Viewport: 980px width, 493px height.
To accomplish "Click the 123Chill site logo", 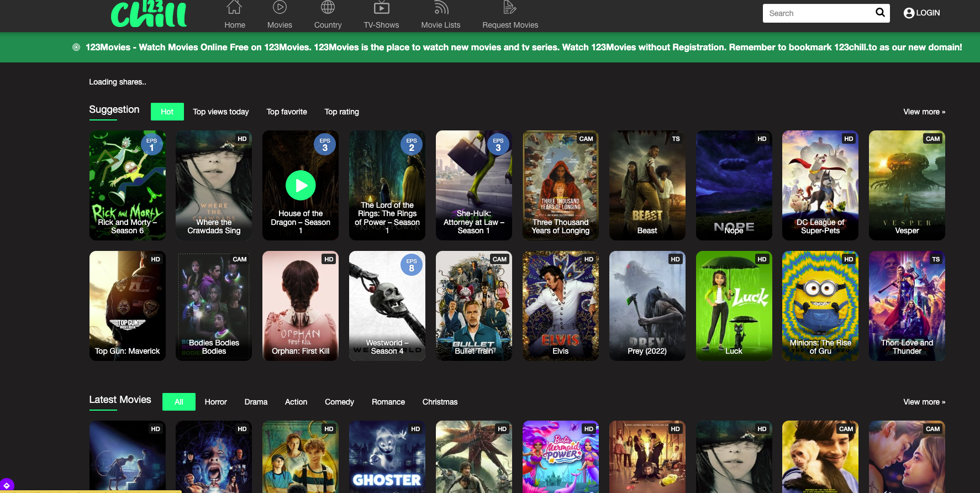I will 149,14.
